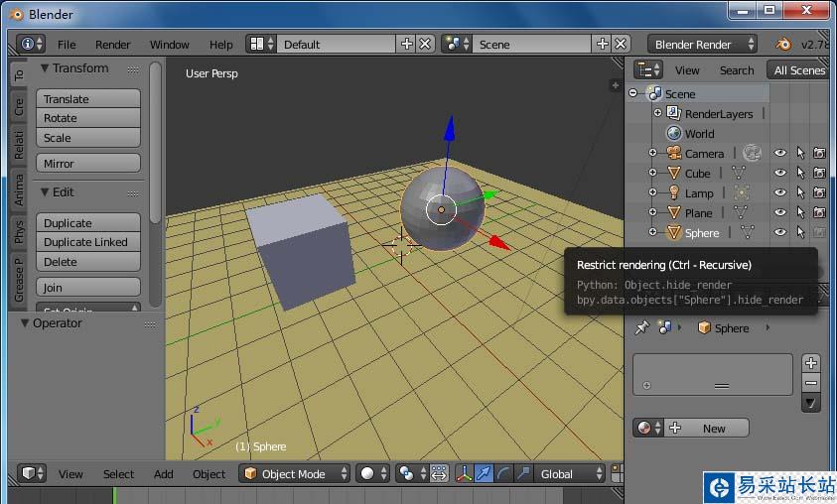This screenshot has height=504, width=837.
Task: Open the Render menu
Action: coord(112,45)
